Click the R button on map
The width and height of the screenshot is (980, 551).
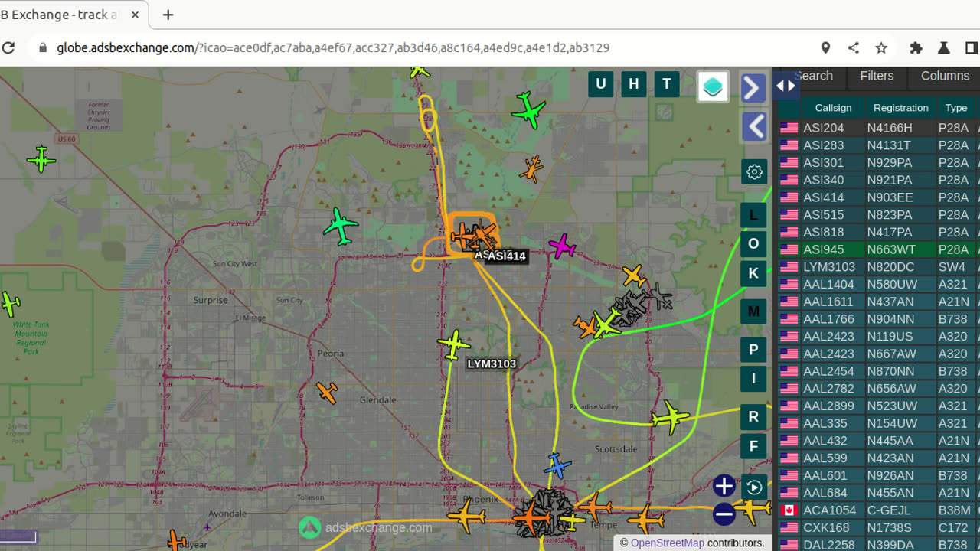[x=753, y=417]
